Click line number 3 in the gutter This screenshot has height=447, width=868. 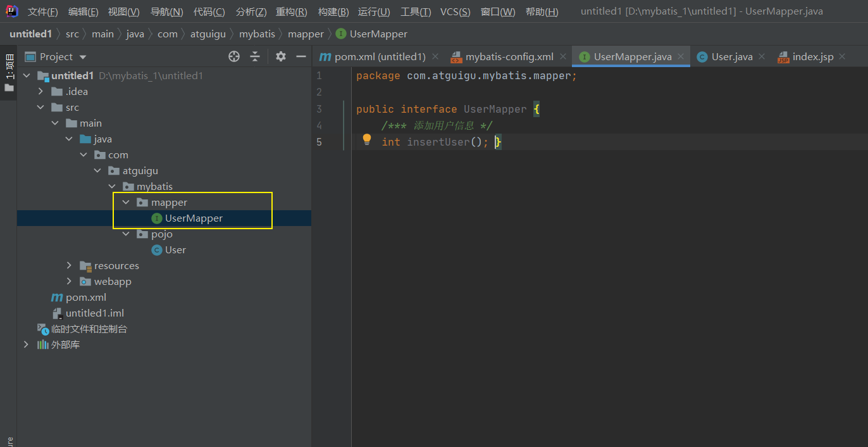(319, 109)
